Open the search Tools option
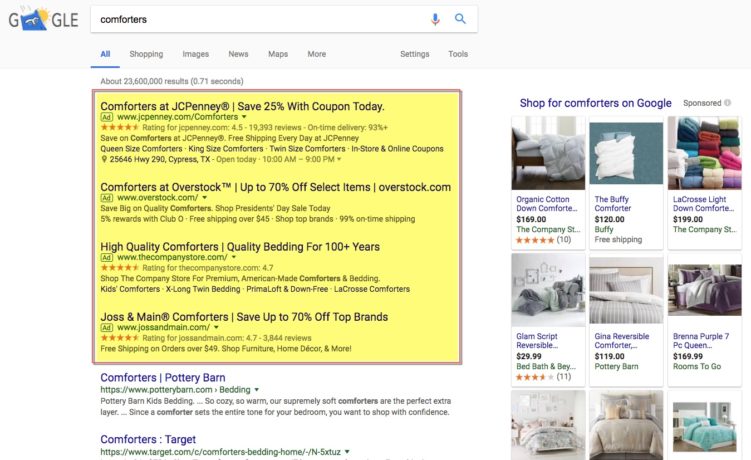Screen dimensions: 751x460 pyautogui.click(x=458, y=54)
